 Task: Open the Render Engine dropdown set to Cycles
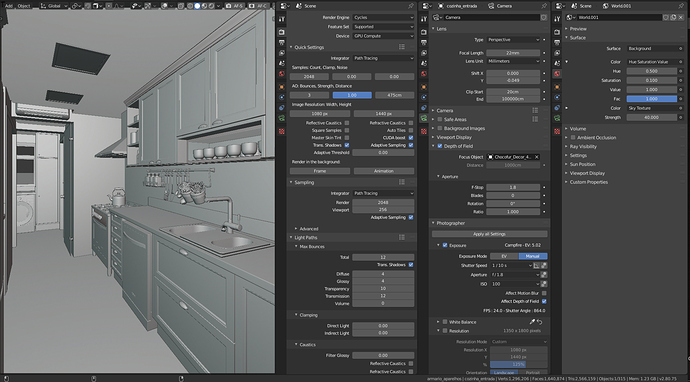tap(383, 18)
